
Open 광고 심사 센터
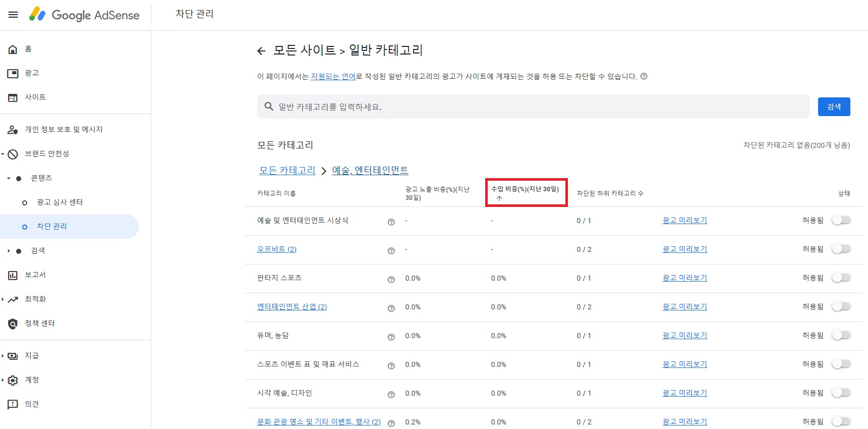click(x=60, y=202)
